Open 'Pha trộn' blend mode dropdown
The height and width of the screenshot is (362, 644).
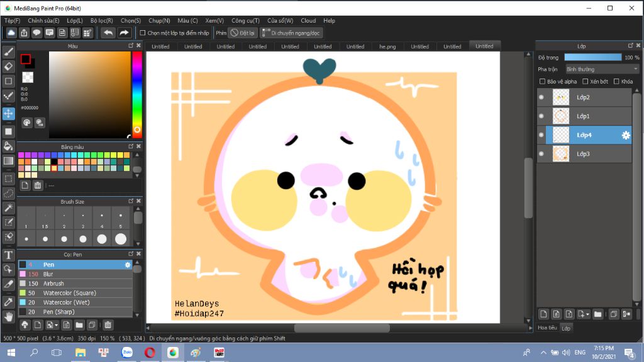pos(602,69)
